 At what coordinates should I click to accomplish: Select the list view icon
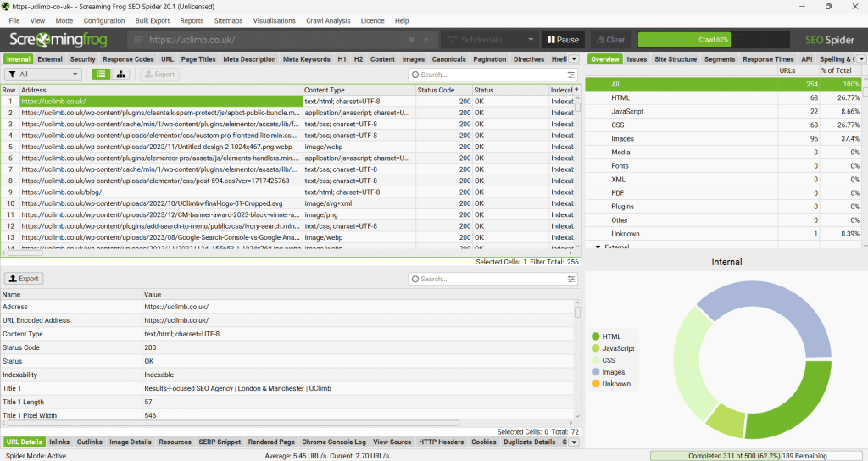coord(101,75)
